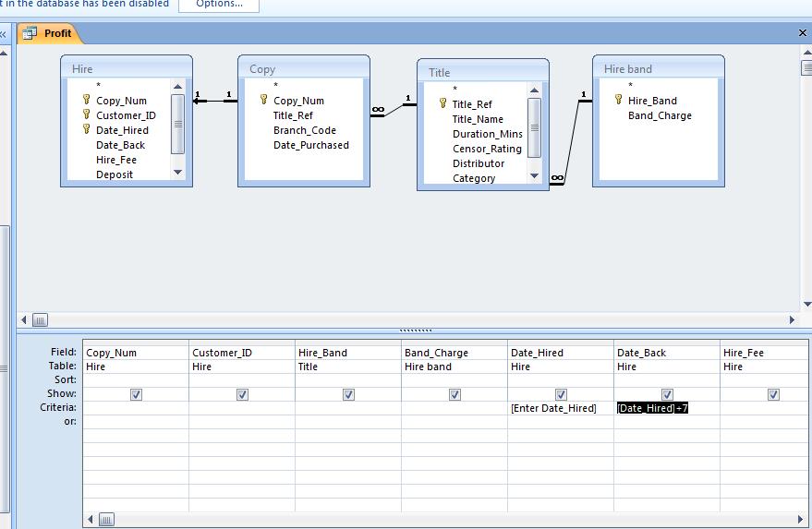Click scroll down arrow in Hire table list

(177, 173)
